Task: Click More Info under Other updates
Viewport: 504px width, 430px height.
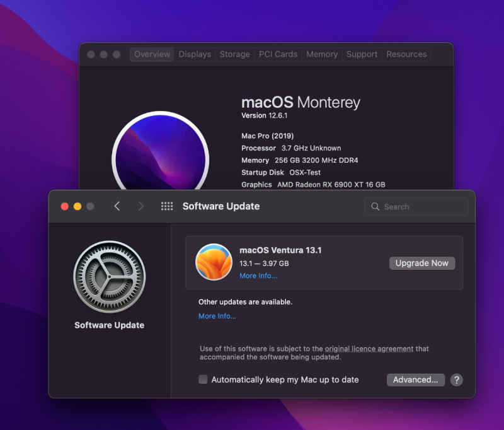Action: click(x=217, y=316)
